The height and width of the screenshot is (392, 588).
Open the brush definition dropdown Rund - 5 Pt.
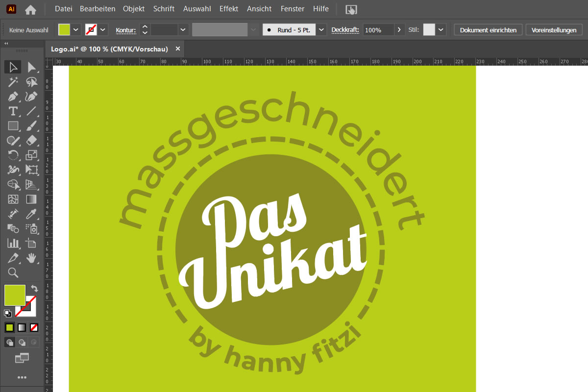point(321,30)
